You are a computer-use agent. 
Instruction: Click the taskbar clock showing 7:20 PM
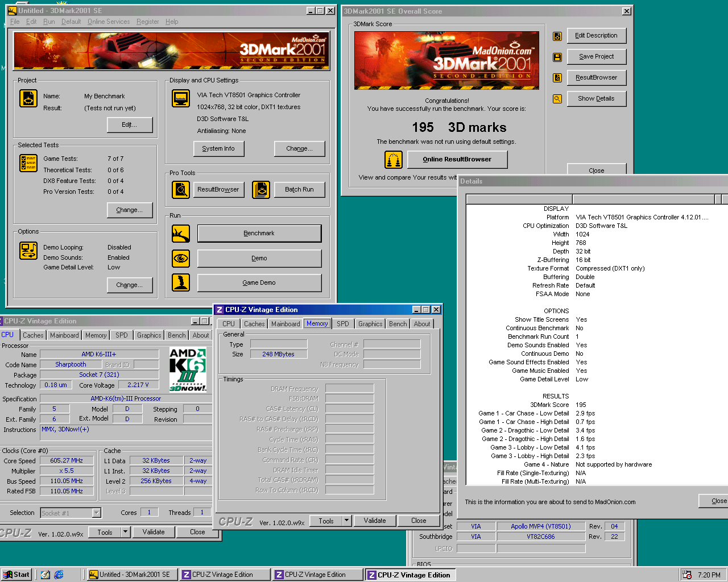709,575
